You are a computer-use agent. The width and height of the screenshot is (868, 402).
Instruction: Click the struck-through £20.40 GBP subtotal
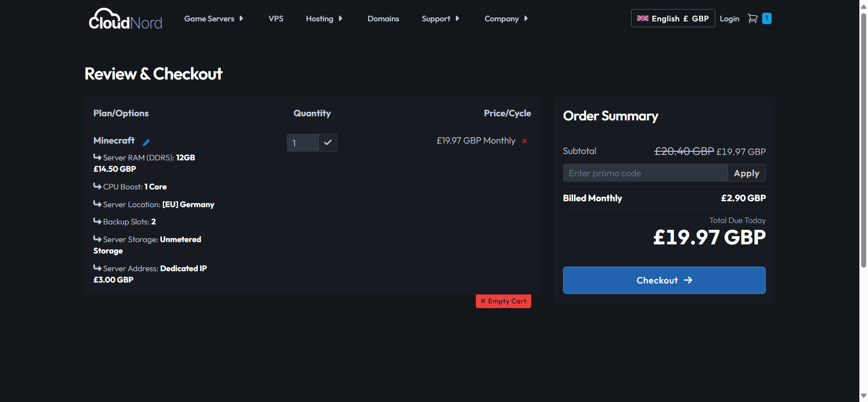(684, 151)
